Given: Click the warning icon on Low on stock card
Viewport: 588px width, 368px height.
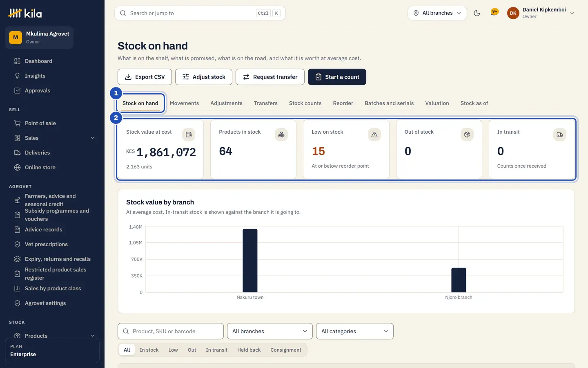Looking at the screenshot, I should click(374, 135).
